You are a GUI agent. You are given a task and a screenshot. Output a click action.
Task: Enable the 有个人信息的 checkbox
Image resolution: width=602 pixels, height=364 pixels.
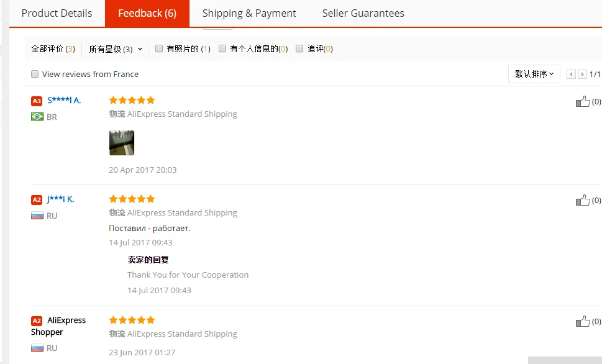[222, 48]
